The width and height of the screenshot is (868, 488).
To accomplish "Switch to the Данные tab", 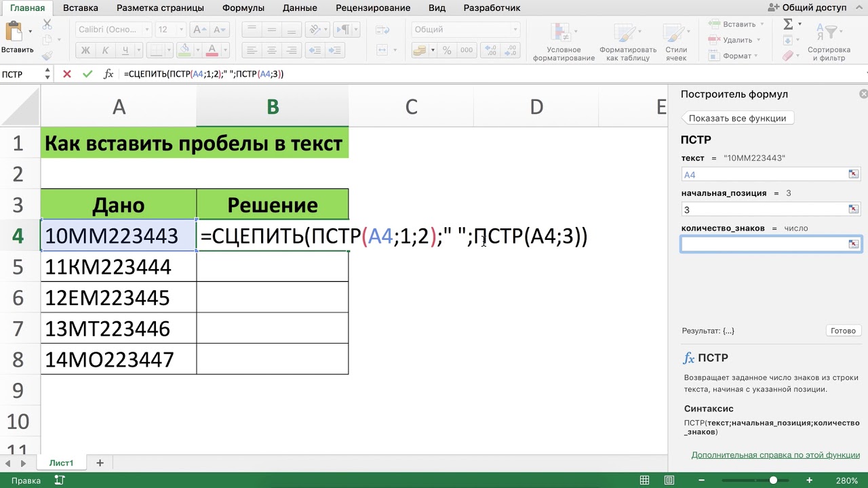I will 300,7.
